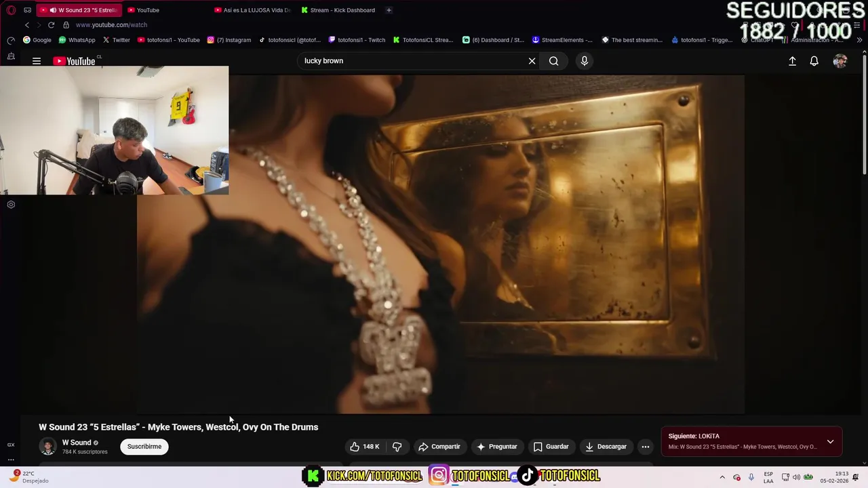Open the Google bookmark

coord(37,40)
